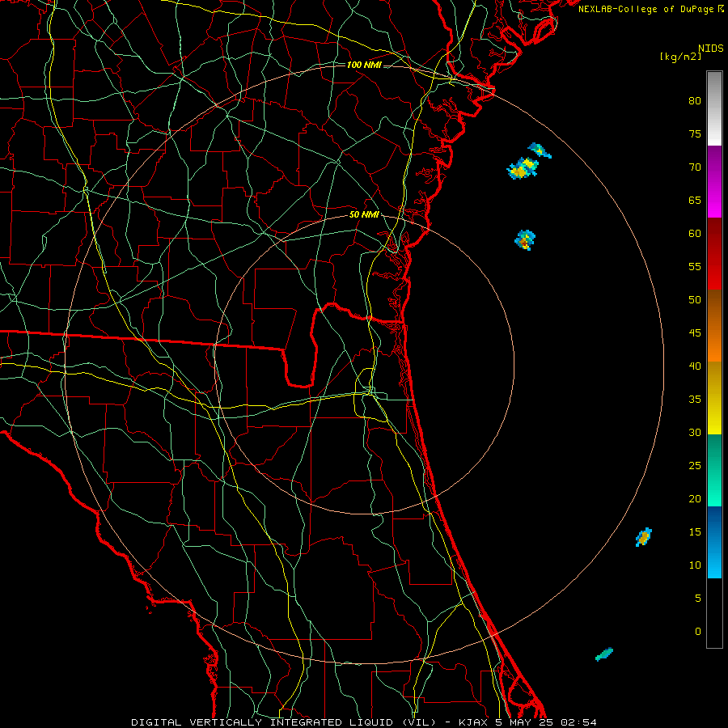This screenshot has height=728, width=728.
Task: Click the 0 value on the scale
Action: 698,632
